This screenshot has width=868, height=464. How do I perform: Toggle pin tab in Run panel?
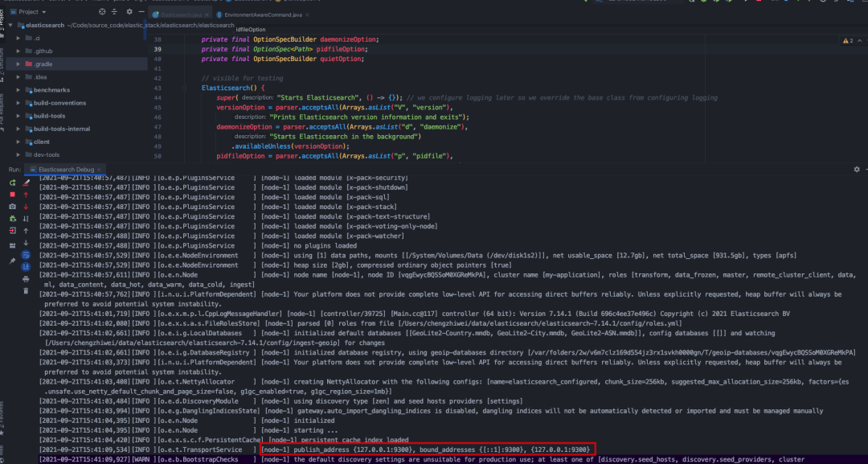point(12,261)
